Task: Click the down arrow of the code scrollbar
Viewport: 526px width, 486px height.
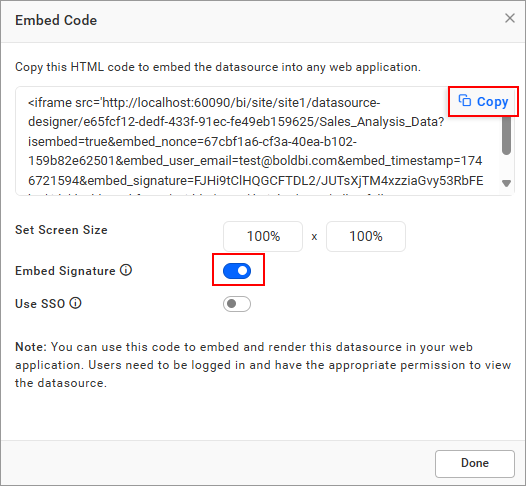Action: [506, 183]
